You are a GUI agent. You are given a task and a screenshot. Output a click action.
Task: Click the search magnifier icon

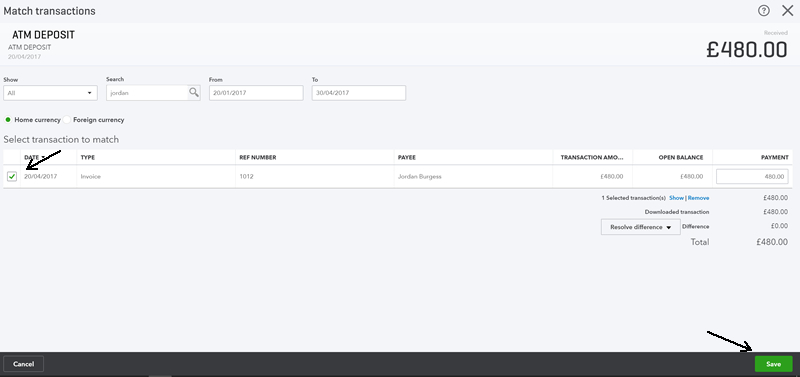click(x=194, y=92)
